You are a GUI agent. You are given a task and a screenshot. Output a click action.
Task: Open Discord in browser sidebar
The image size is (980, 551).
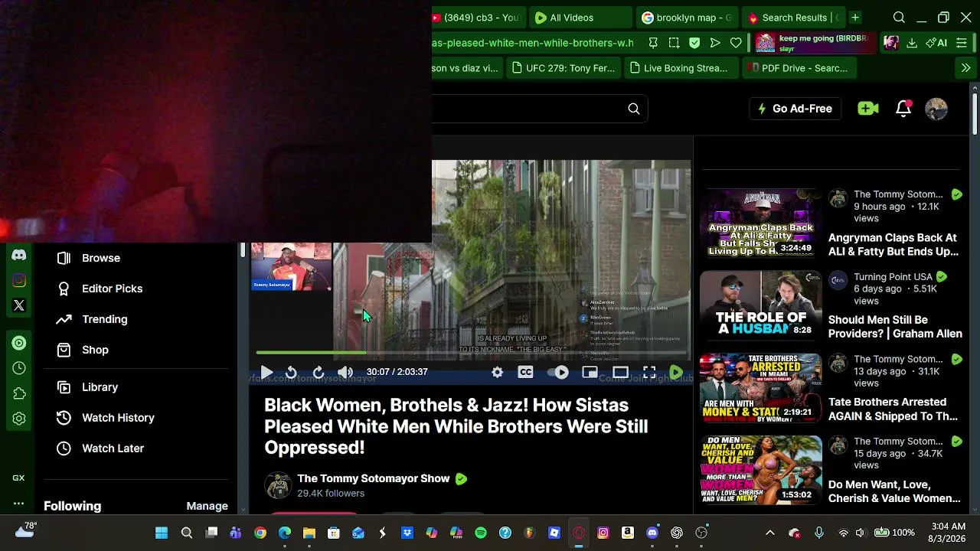pyautogui.click(x=19, y=256)
